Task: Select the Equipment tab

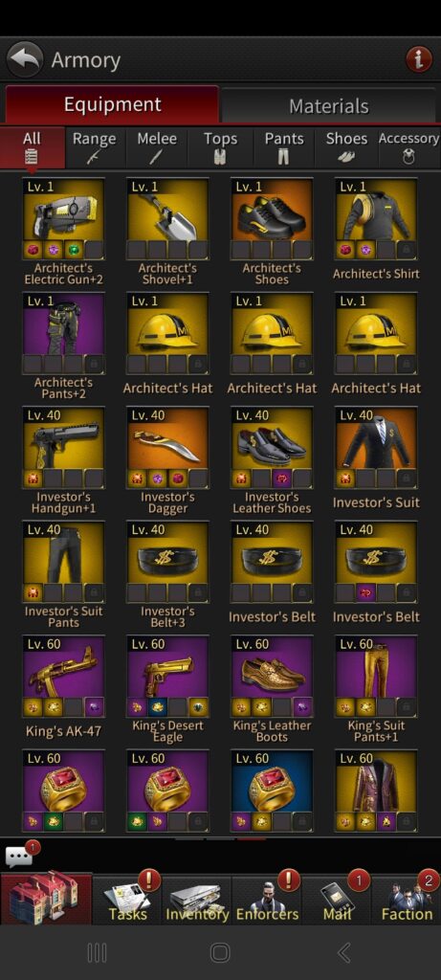Action: (112, 104)
